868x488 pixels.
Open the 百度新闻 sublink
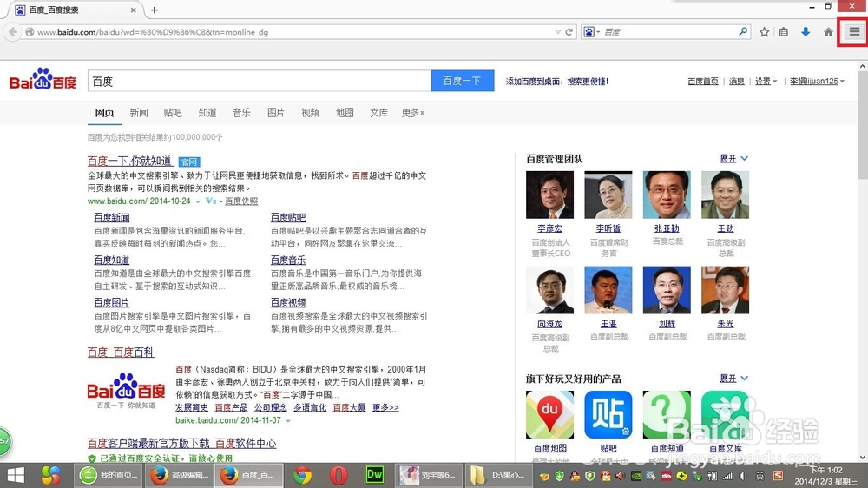pos(112,218)
